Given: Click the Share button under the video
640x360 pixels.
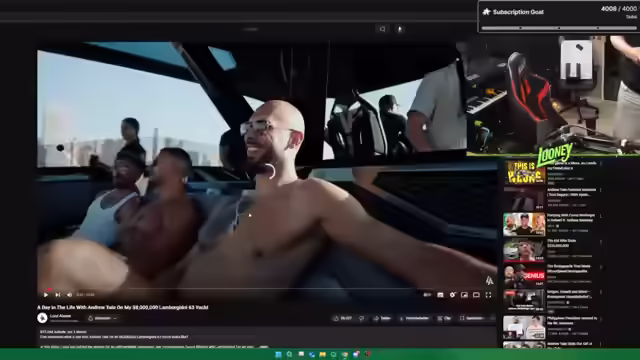Looking at the screenshot, I should 382,318.
